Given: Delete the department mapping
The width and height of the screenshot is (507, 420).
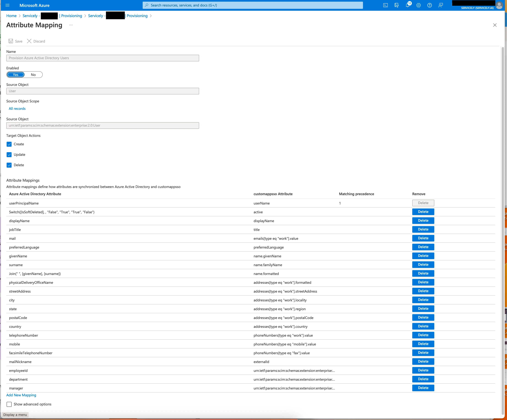Looking at the screenshot, I should [x=423, y=379].
